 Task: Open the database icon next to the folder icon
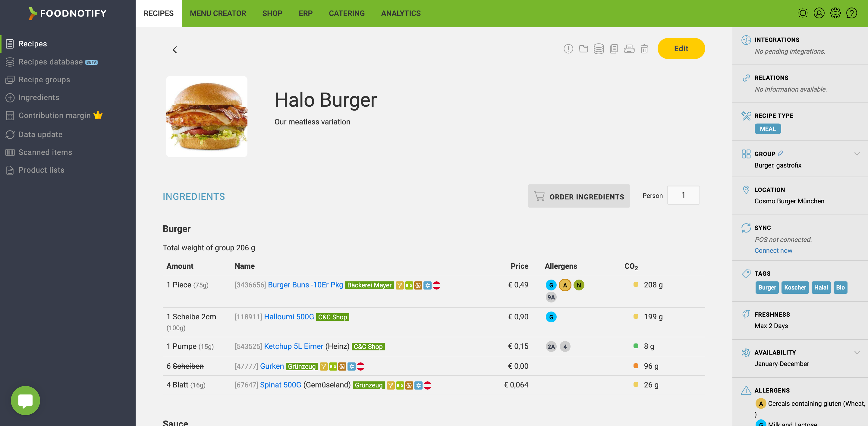tap(599, 49)
